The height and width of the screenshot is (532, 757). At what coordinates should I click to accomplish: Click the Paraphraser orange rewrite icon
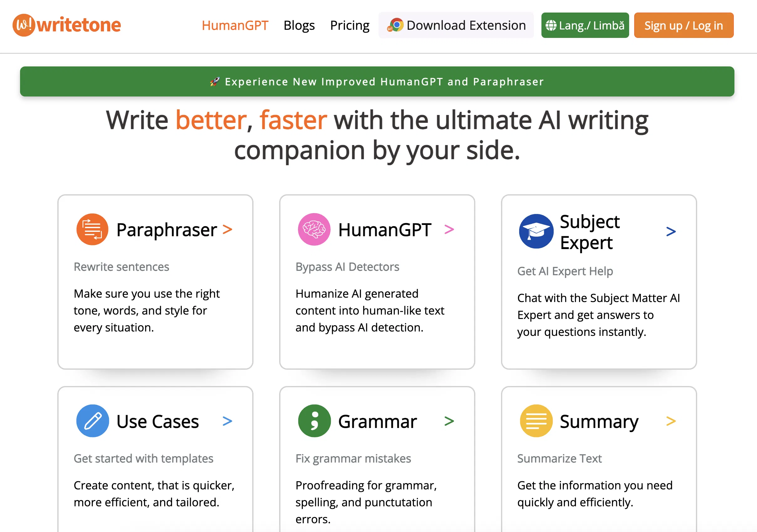point(92,229)
